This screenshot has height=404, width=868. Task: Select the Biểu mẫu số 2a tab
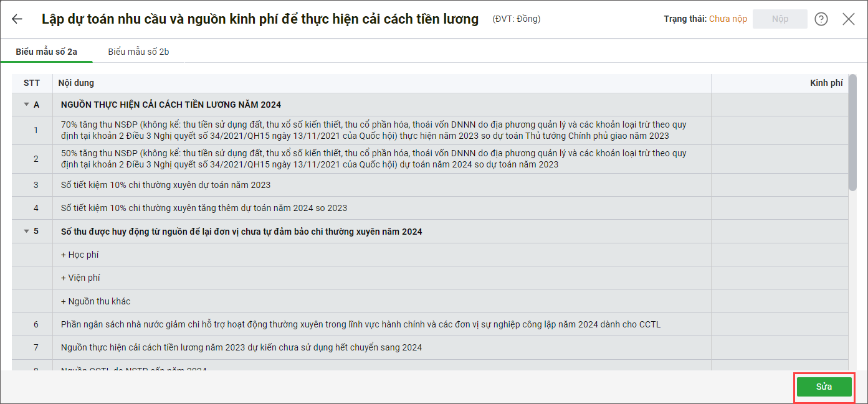point(46,52)
